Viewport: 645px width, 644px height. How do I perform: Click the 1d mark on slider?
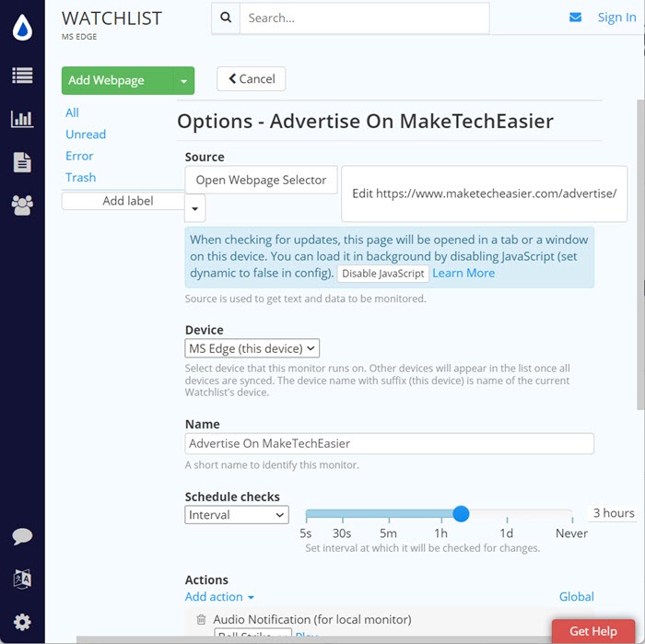[507, 533]
